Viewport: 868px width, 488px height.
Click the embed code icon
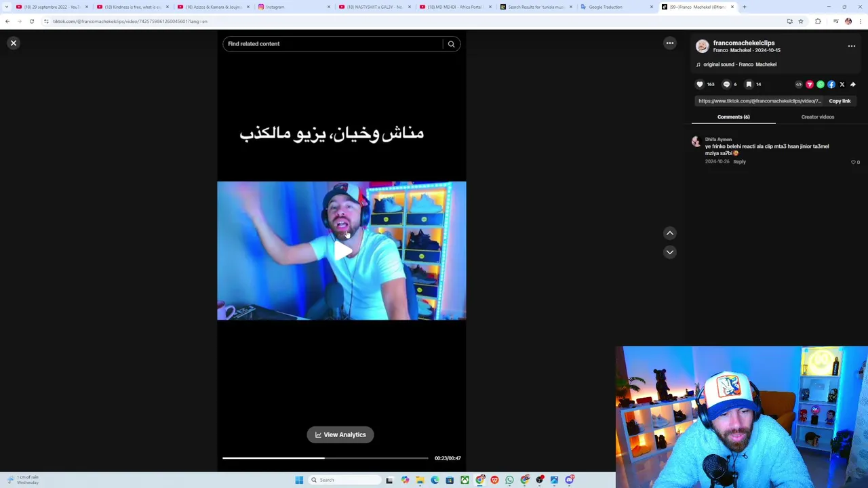[x=799, y=85]
